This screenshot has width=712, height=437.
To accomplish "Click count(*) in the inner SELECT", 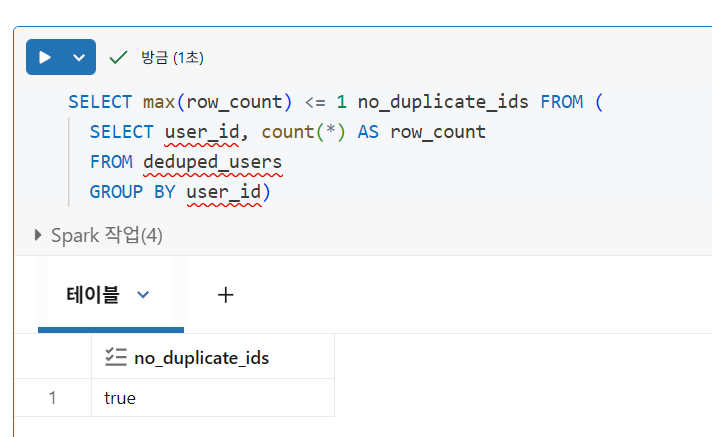I will tap(303, 132).
